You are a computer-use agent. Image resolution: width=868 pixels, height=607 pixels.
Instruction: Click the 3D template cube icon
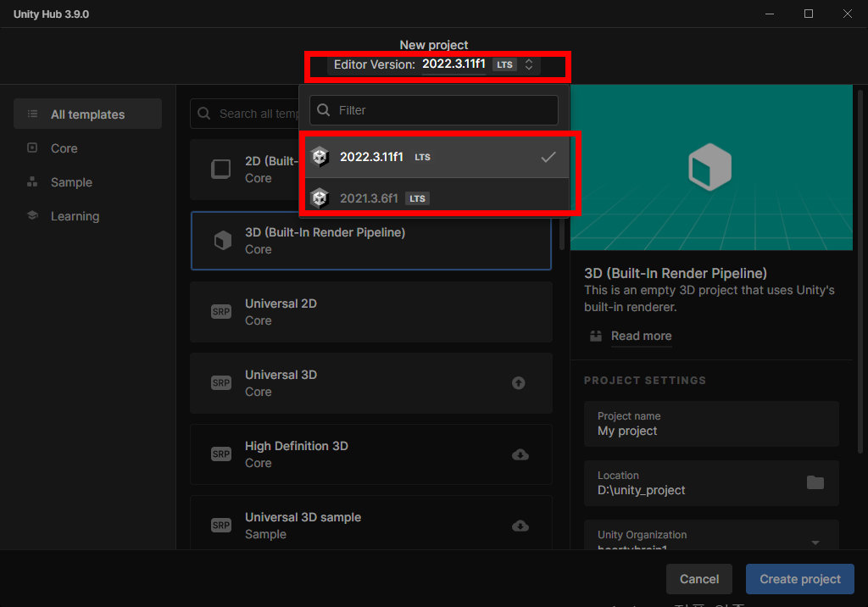223,241
